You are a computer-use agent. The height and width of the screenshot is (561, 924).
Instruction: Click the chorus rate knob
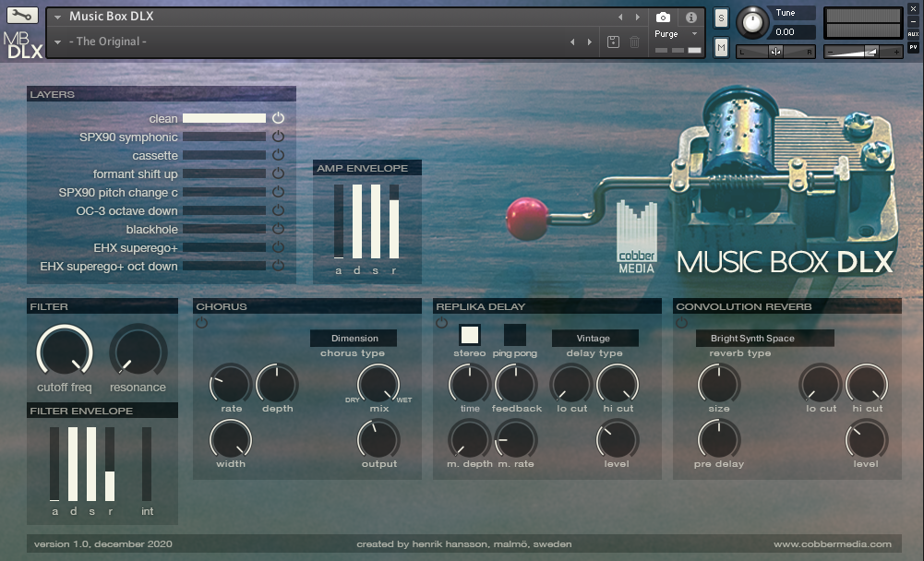[231, 384]
